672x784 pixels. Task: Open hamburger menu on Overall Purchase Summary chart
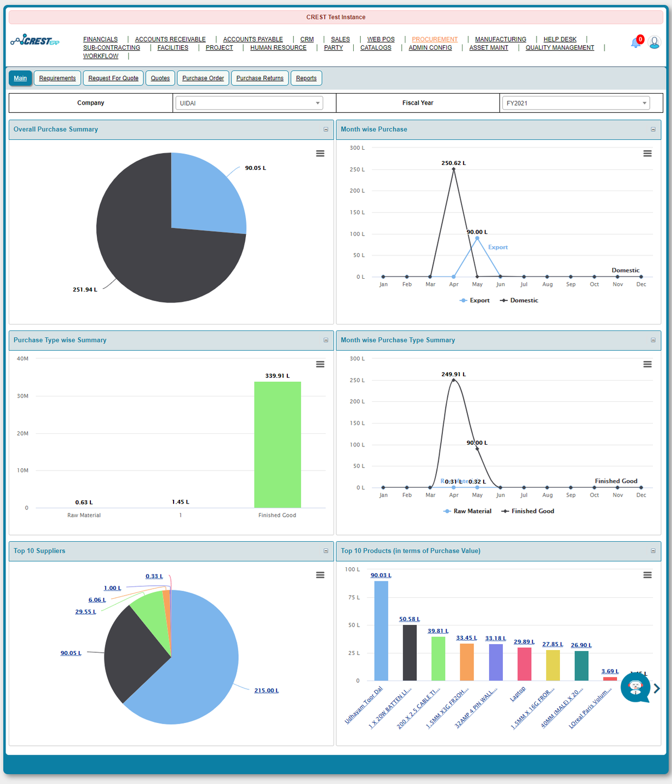(320, 154)
